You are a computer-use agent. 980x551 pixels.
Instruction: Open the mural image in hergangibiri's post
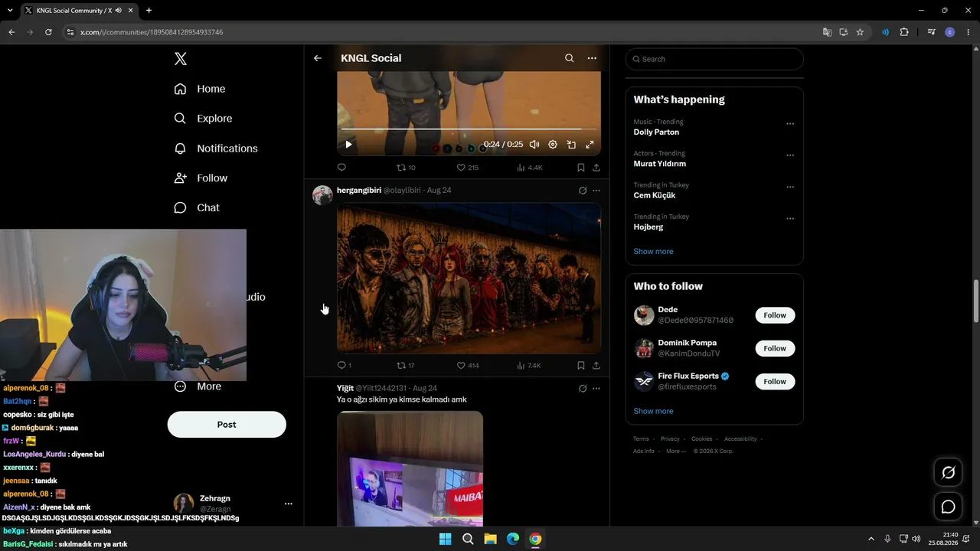tap(469, 278)
